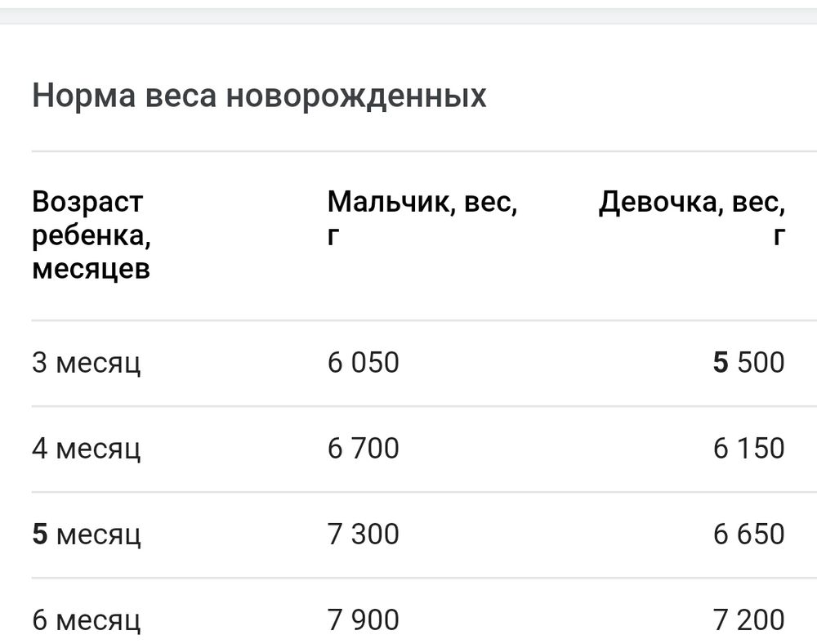Select the '4 месяц' row label
The image size is (817, 644).
pyautogui.click(x=87, y=448)
